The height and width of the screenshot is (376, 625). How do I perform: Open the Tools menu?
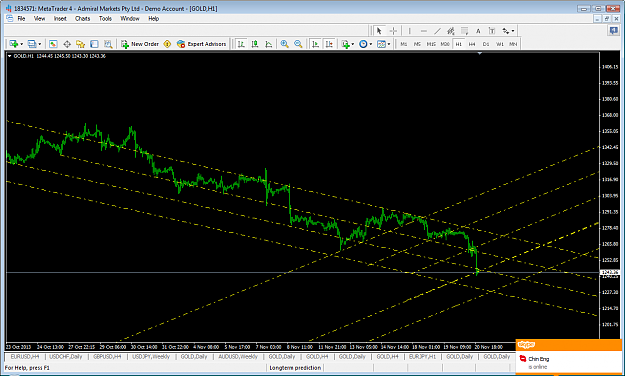tap(105, 18)
